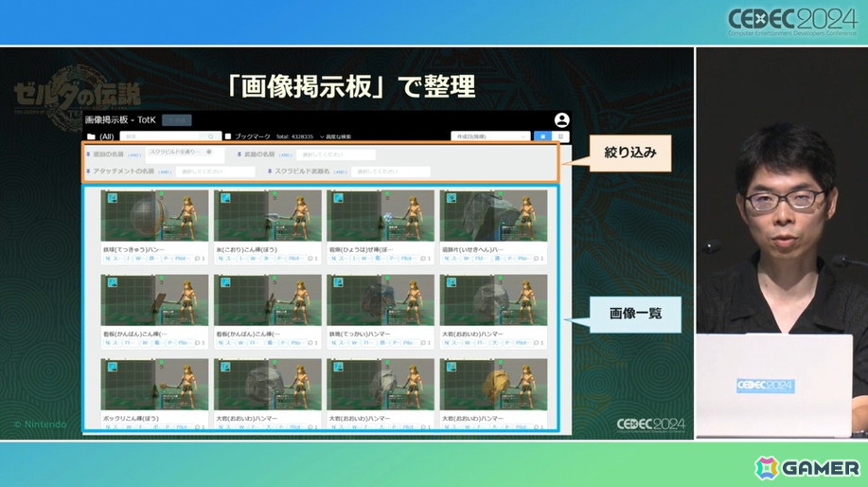Screen dimensions: 868x487
Task: Click pin icon of the スクラビルド全通り filter row
Action: pos(88,154)
